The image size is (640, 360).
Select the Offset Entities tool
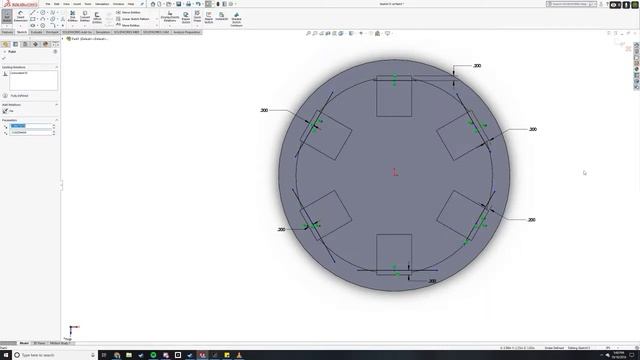tap(97, 17)
